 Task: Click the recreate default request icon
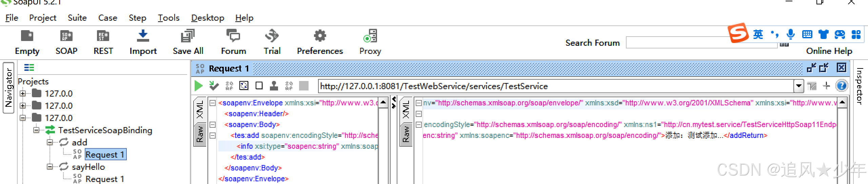coord(244,86)
